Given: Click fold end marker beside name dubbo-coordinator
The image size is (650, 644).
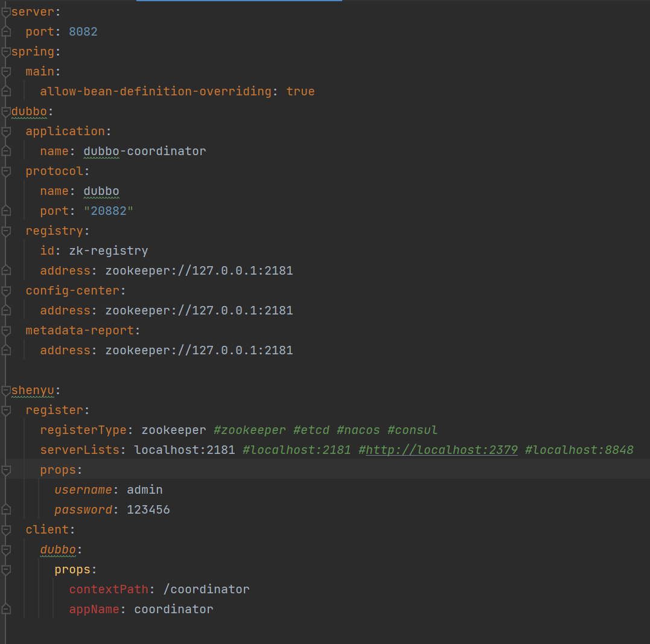Looking at the screenshot, I should (6, 151).
